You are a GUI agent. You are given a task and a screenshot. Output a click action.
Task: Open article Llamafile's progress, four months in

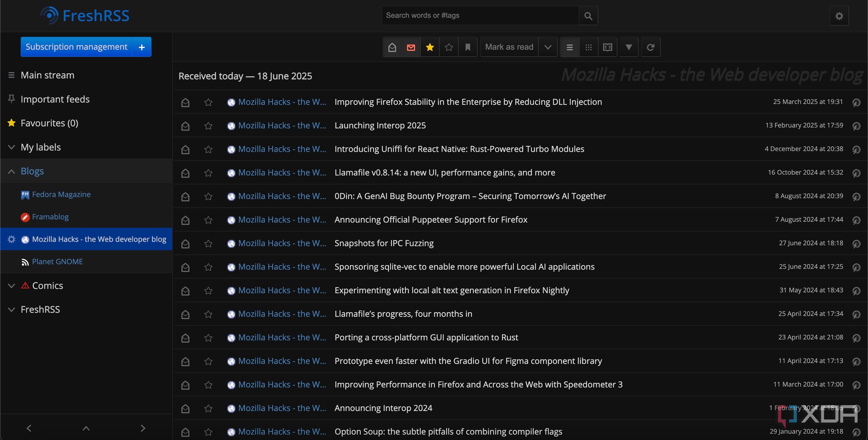(x=403, y=314)
